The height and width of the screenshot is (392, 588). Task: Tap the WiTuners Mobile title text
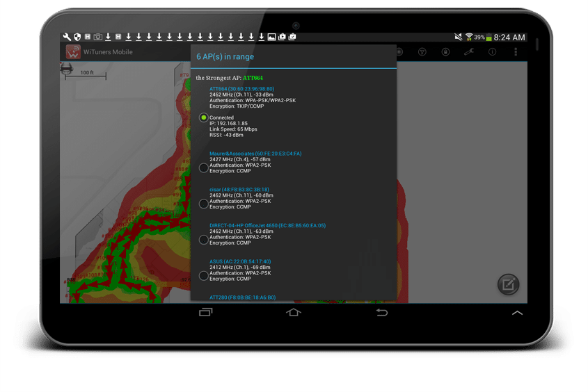click(x=108, y=52)
